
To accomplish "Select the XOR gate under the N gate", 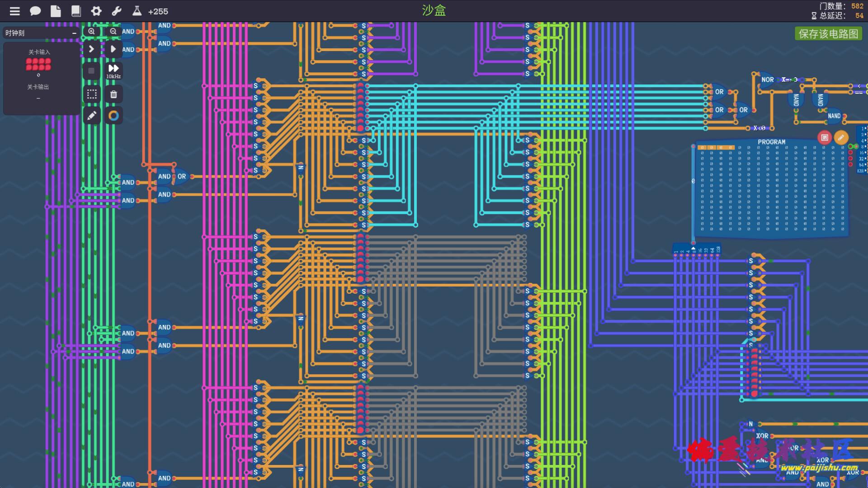I will coord(762,436).
